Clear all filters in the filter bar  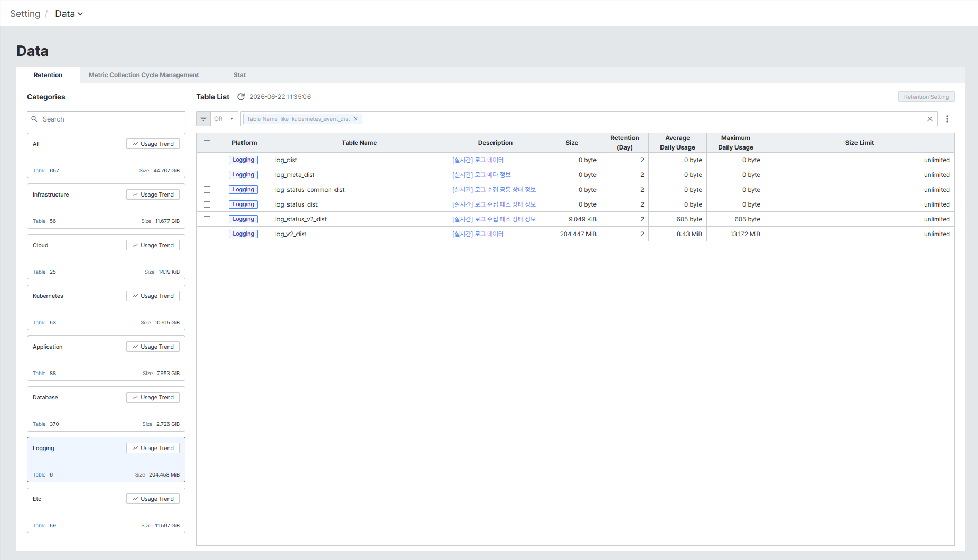[x=930, y=119]
